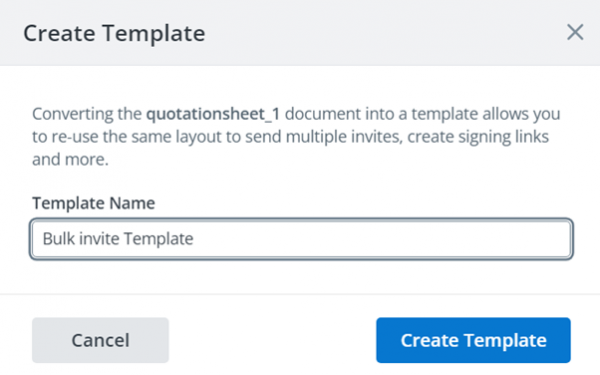The image size is (600, 375).
Task: Click the Template Name input field
Action: (301, 239)
